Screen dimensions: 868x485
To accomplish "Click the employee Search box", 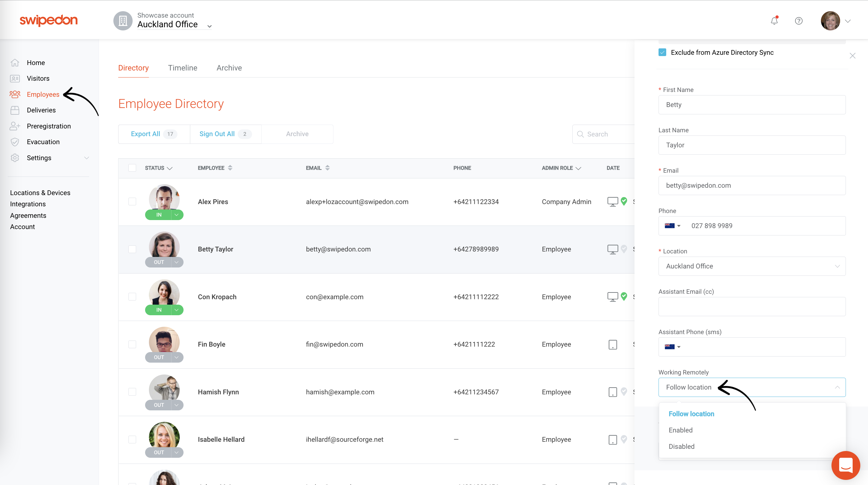I will (x=603, y=134).
